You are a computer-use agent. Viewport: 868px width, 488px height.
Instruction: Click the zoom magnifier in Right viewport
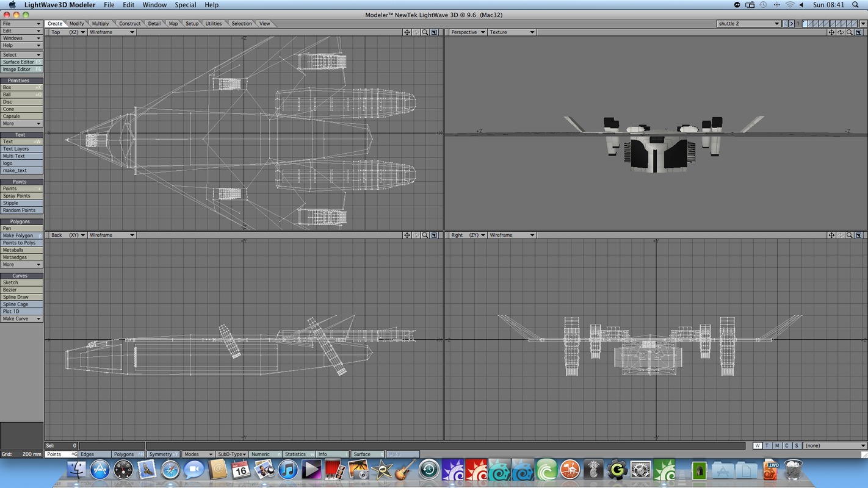pyautogui.click(x=850, y=235)
